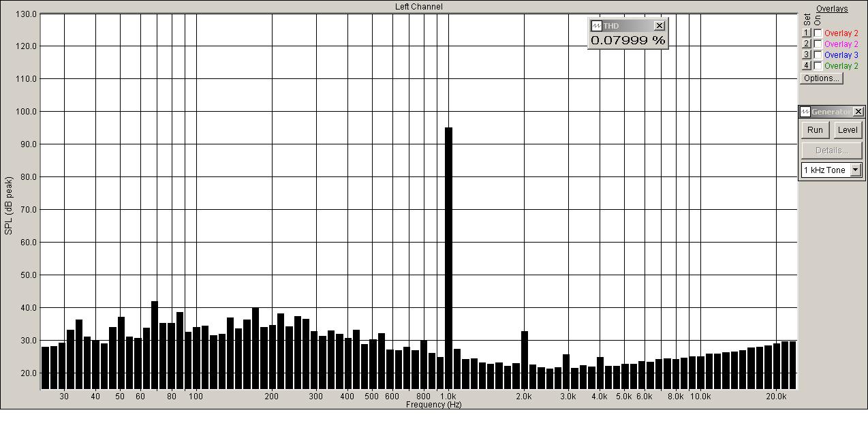This screenshot has width=868, height=434.
Task: Click the Left Channel chart title
Action: (418, 7)
